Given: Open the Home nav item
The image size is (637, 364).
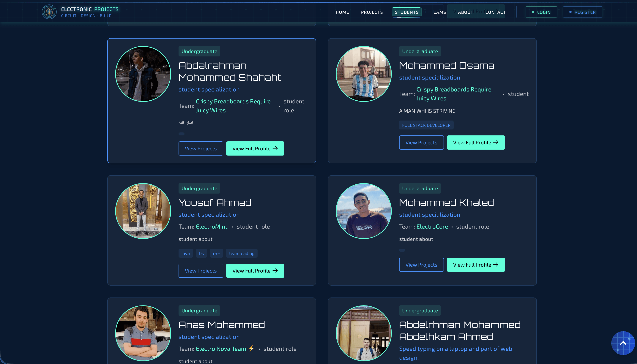Looking at the screenshot, I should tap(342, 12).
